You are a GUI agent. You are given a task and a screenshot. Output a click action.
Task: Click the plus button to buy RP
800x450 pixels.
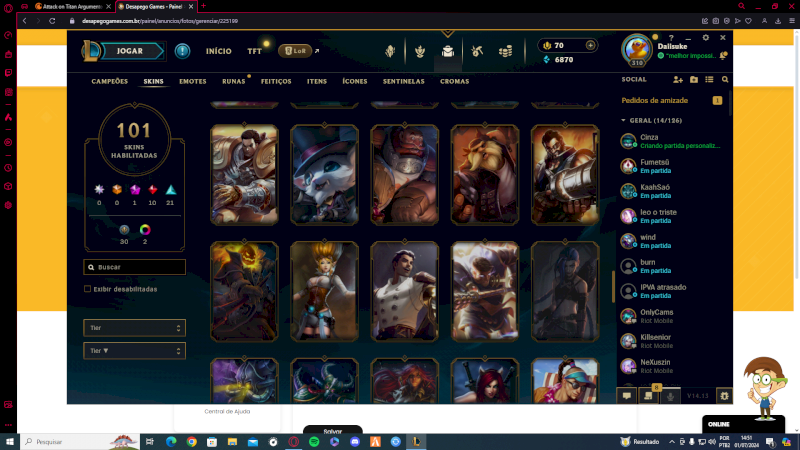tap(590, 45)
